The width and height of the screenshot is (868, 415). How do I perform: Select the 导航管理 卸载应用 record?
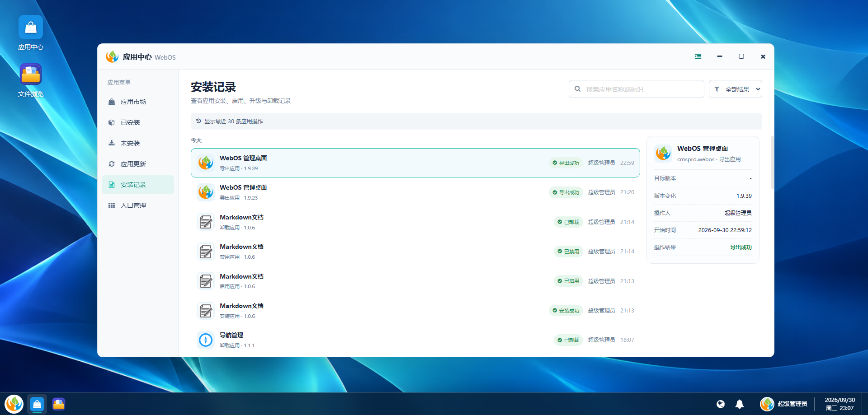415,340
